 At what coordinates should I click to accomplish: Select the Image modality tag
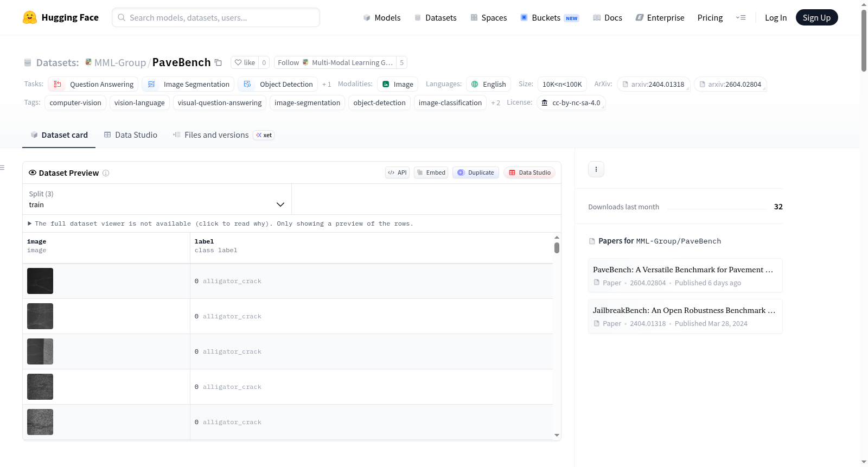pyautogui.click(x=398, y=84)
